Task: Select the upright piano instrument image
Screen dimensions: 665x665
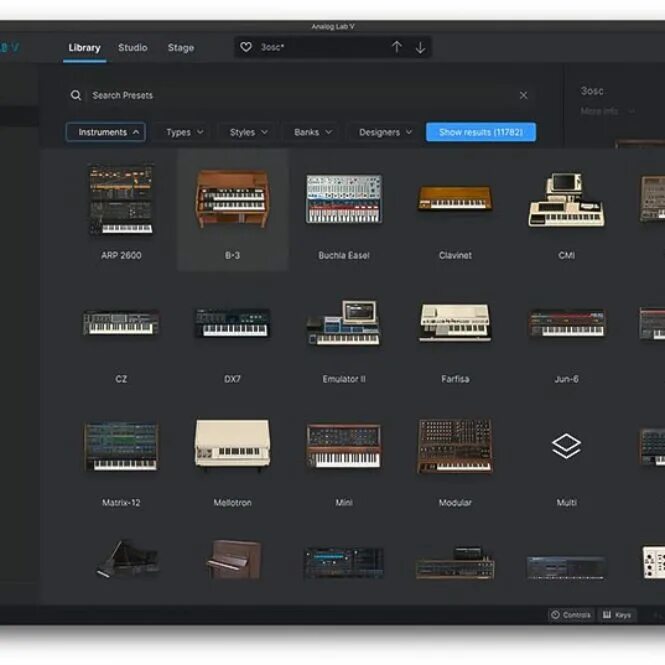Action: (234, 560)
